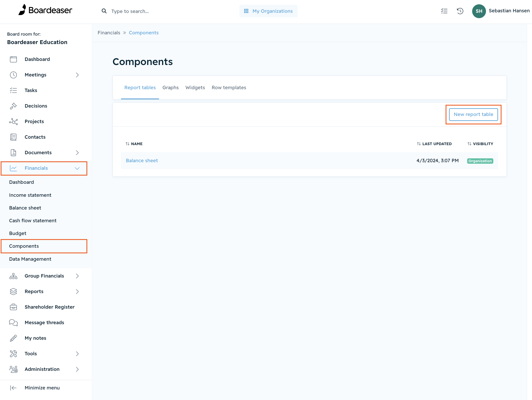This screenshot has height=400, width=532.
Task: Sort by Last Updated column
Action: point(434,144)
